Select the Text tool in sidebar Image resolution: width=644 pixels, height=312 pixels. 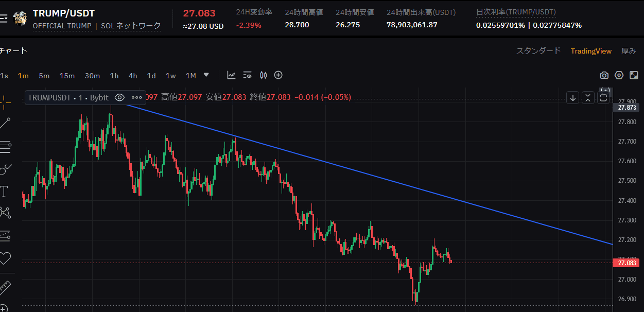pyautogui.click(x=5, y=192)
